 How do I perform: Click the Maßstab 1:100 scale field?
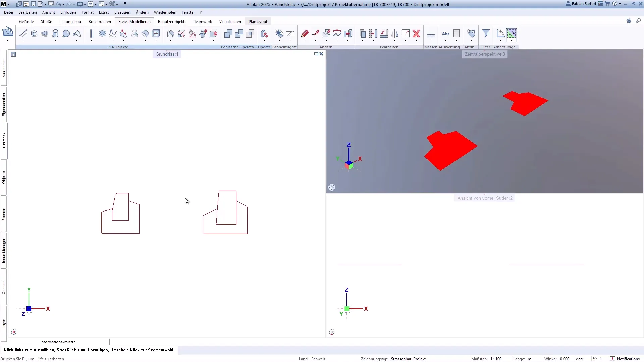[x=496, y=359]
